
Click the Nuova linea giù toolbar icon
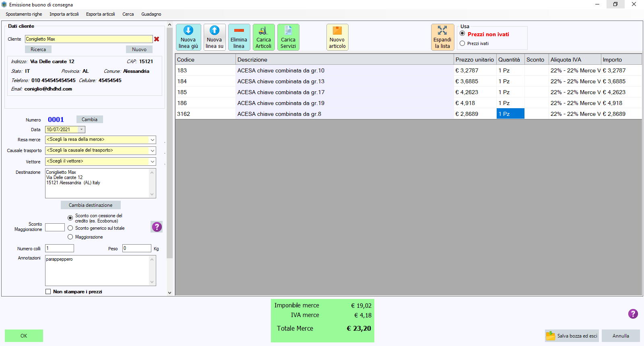pyautogui.click(x=188, y=37)
